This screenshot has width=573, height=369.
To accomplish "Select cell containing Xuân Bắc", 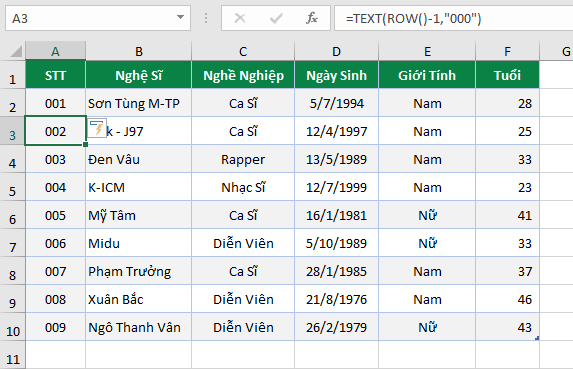I will click(x=138, y=299).
